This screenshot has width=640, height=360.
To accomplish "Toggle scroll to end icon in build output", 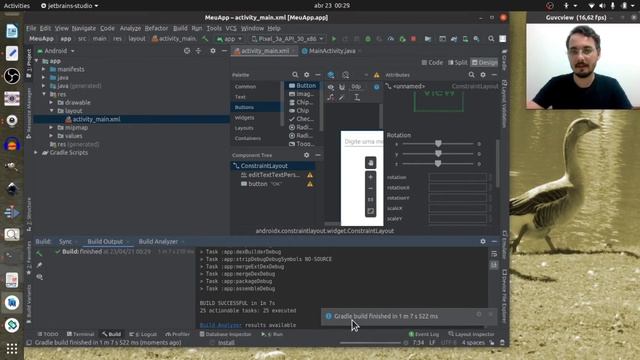I will click(494, 265).
